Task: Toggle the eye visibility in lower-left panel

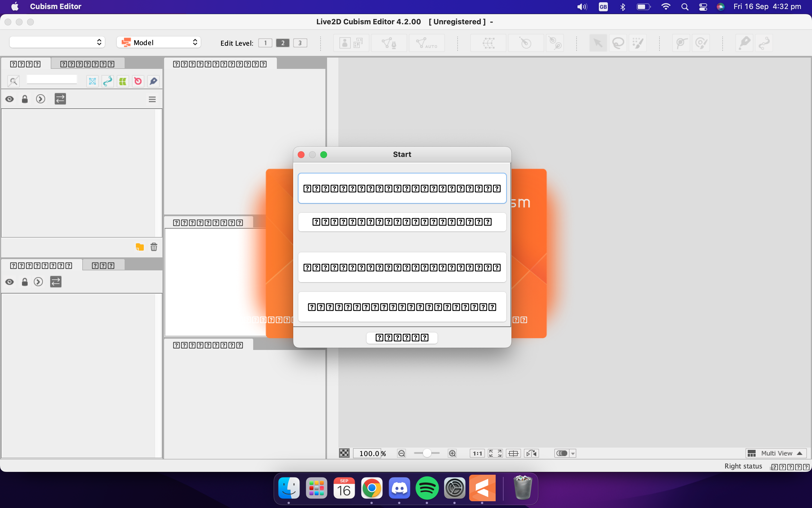Action: (10, 282)
